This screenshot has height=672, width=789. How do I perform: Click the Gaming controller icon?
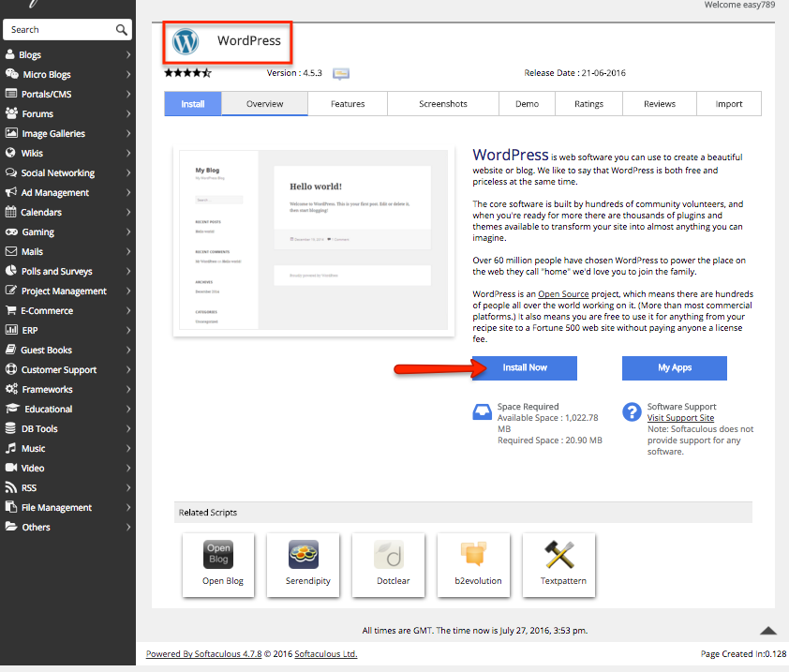(x=11, y=231)
